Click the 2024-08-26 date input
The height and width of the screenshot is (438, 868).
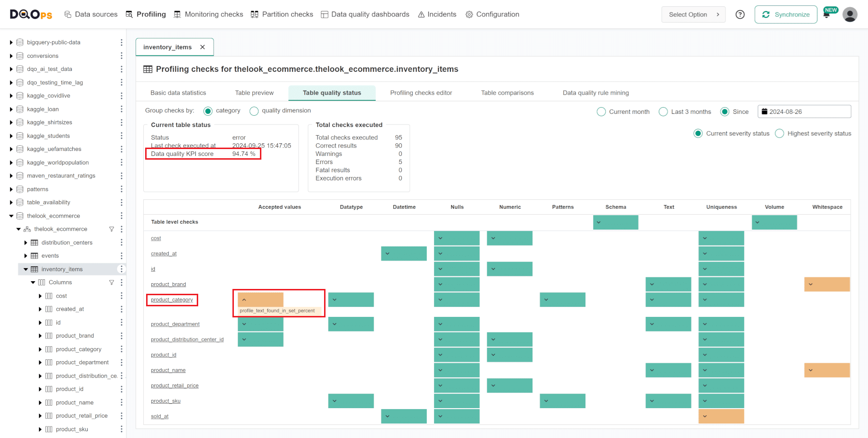click(804, 111)
